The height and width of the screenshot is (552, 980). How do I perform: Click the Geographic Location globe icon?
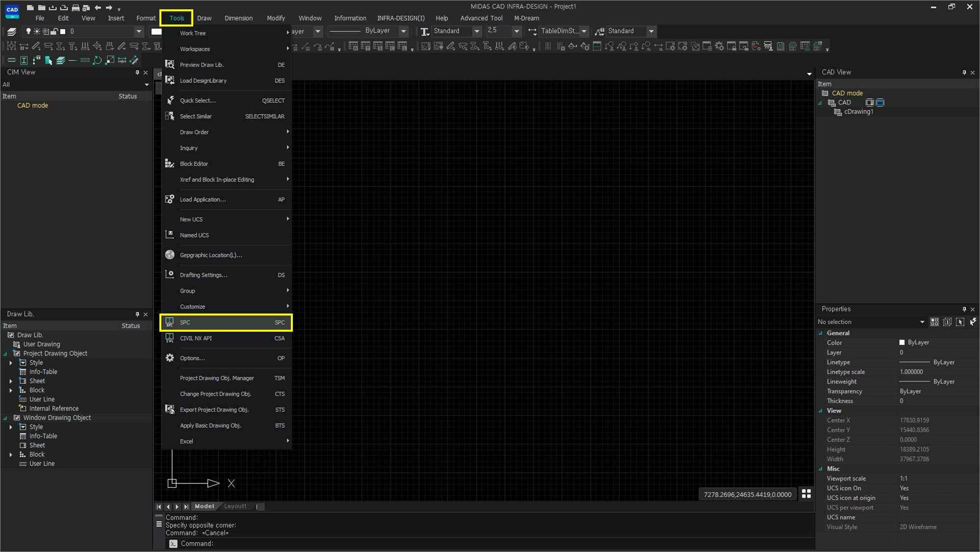coord(170,255)
